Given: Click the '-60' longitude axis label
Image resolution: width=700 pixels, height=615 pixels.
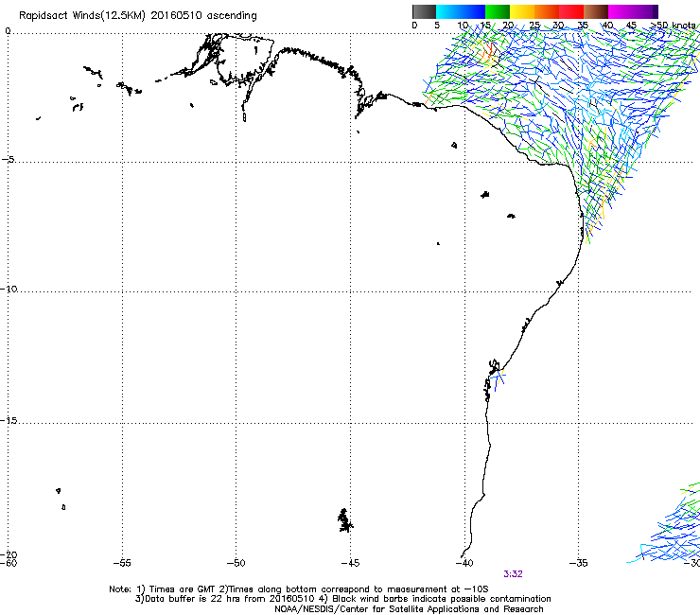Looking at the screenshot, I should coord(9,563).
